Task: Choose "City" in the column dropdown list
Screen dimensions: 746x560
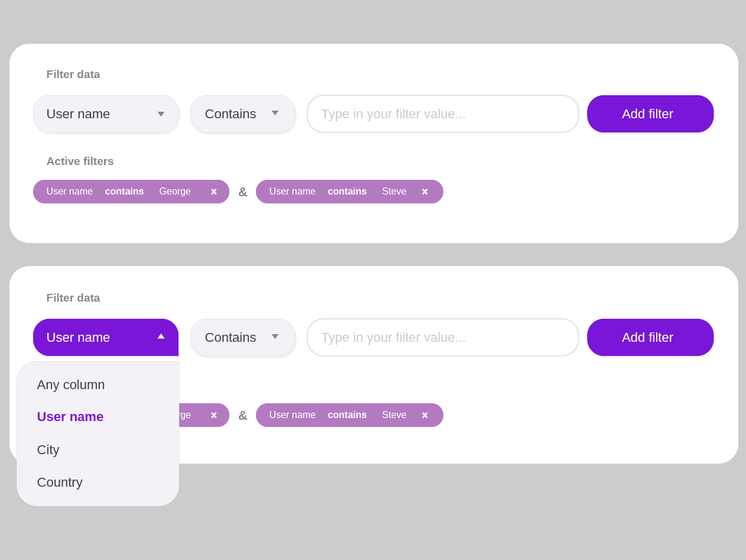Action: coord(48,449)
